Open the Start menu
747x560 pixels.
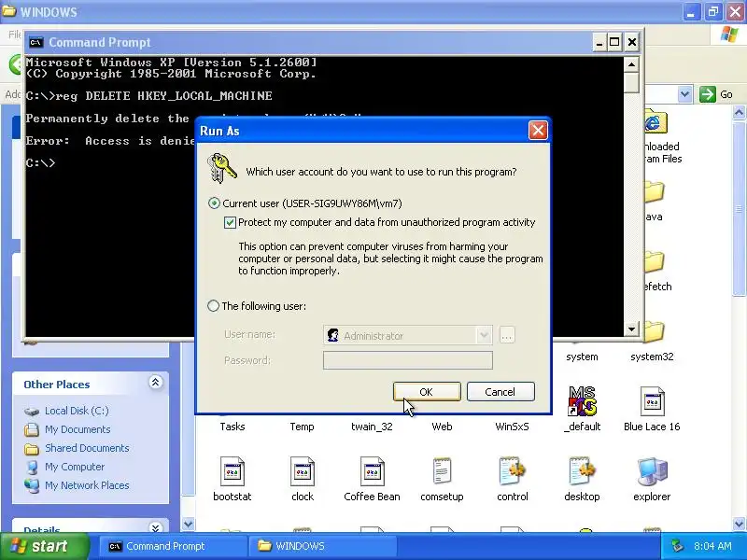(x=44, y=546)
